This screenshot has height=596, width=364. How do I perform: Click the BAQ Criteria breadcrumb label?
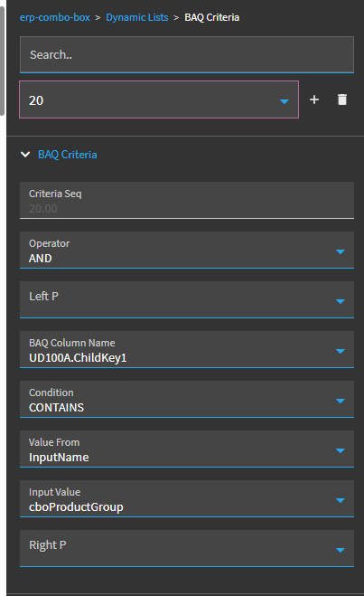(211, 17)
